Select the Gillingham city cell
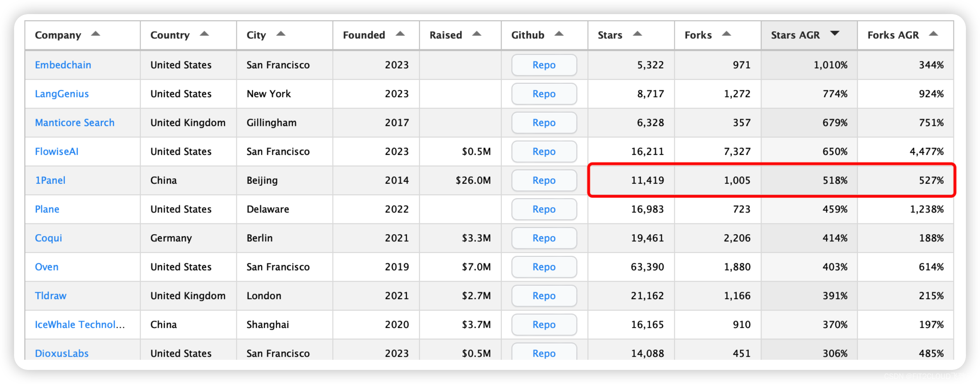 285,123
